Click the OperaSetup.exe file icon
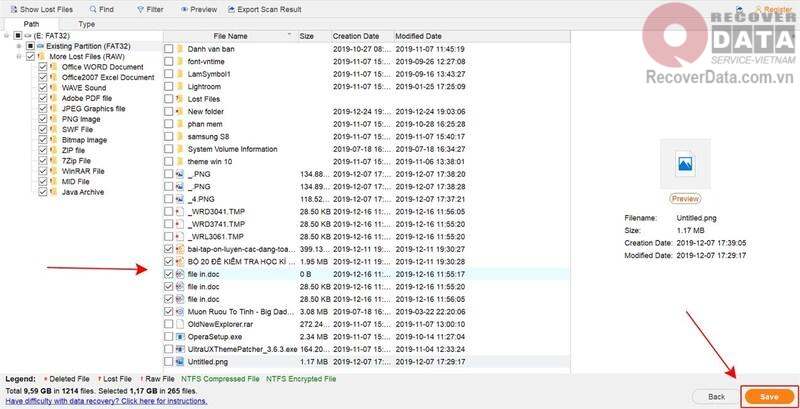This screenshot has width=800, height=409. (x=180, y=337)
